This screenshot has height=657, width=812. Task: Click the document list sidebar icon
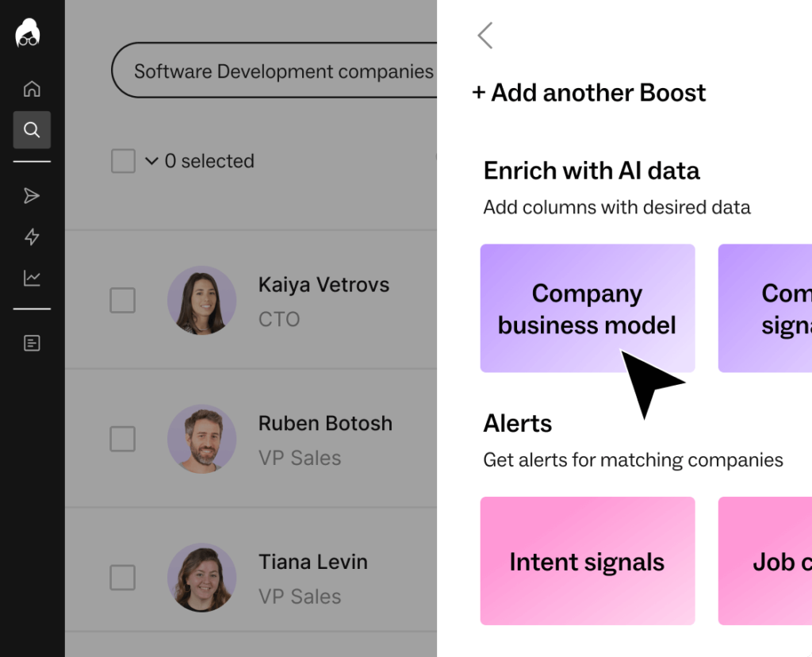32,343
